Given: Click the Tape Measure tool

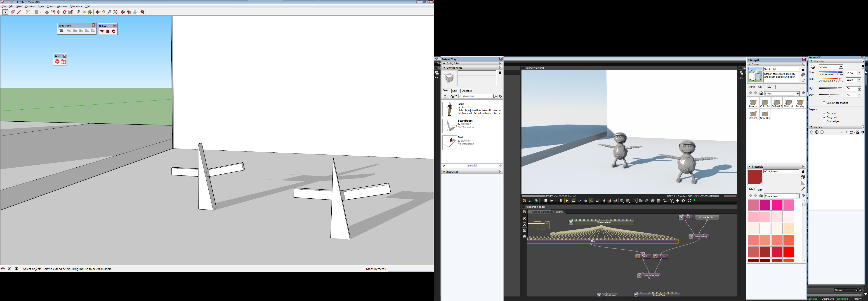Looking at the screenshot, I should [78, 12].
